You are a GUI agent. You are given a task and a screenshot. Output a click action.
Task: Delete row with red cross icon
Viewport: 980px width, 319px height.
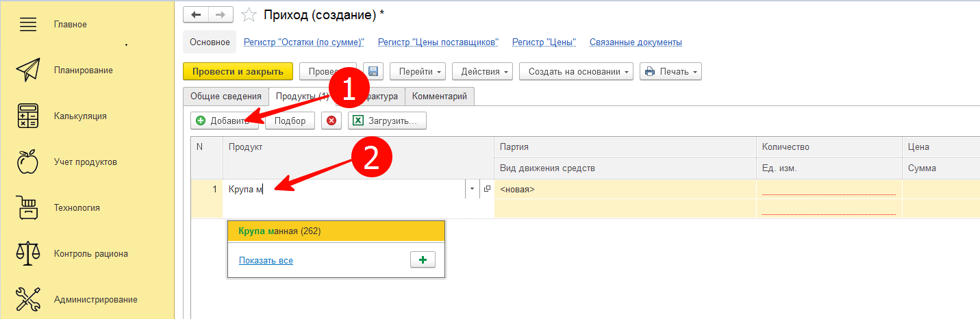click(331, 121)
